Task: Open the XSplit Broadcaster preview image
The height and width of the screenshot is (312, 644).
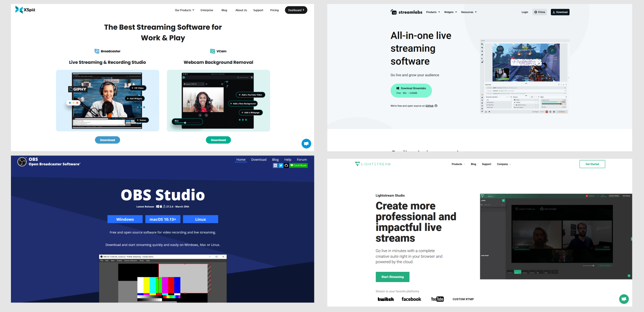Action: [107, 100]
